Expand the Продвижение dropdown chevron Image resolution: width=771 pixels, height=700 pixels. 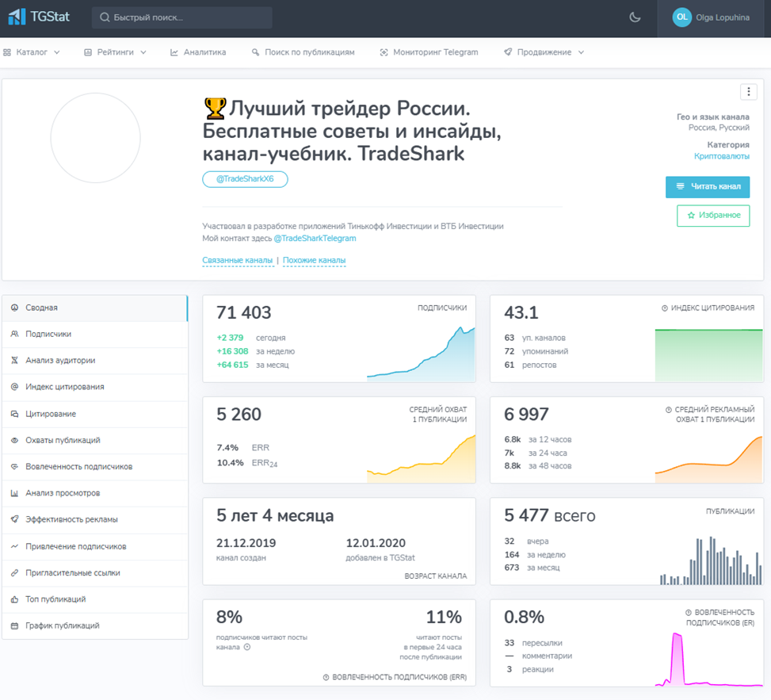(x=581, y=52)
